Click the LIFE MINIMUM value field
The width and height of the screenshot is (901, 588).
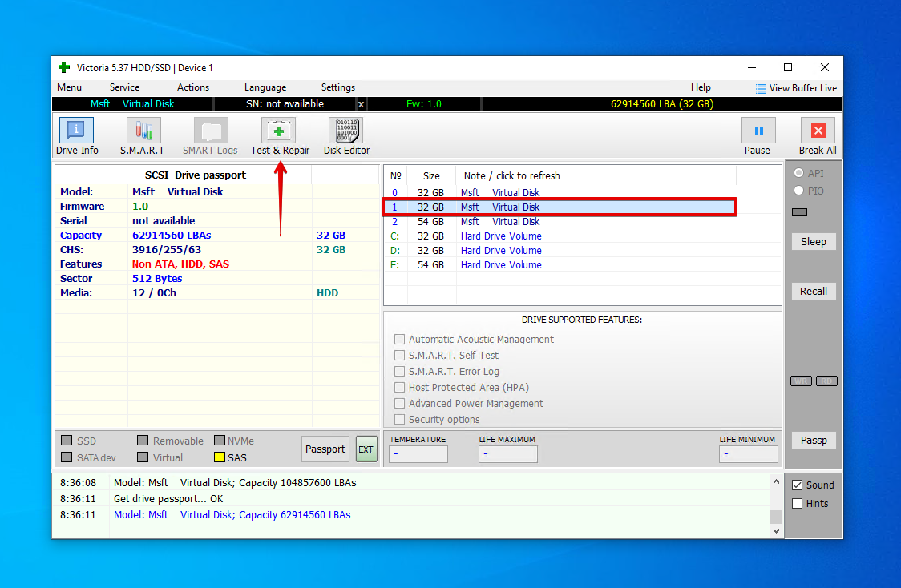coord(748,454)
